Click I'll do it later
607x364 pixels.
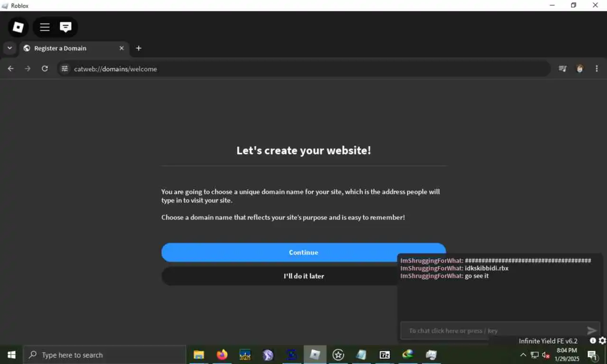pyautogui.click(x=303, y=276)
